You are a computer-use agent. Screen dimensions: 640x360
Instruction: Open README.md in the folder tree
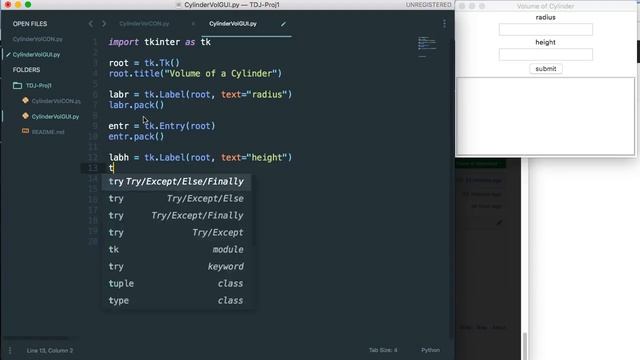coord(48,132)
